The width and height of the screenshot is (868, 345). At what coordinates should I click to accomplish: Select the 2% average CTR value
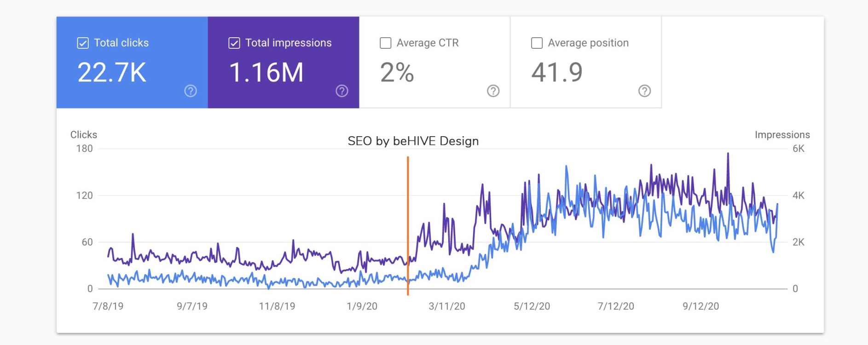[397, 73]
